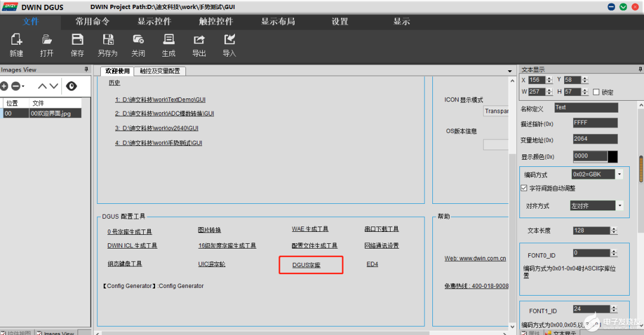
Task: Open the 设置 menu tab
Action: pos(340,21)
